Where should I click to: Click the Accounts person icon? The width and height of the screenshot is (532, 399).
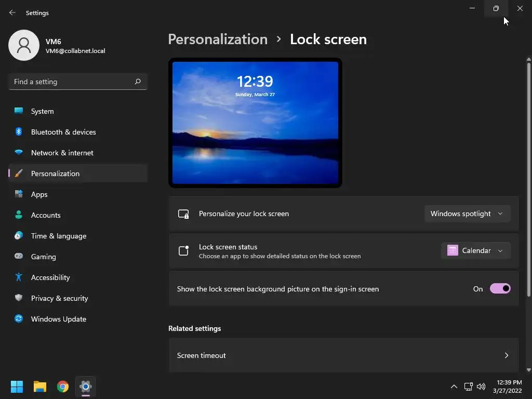click(19, 215)
